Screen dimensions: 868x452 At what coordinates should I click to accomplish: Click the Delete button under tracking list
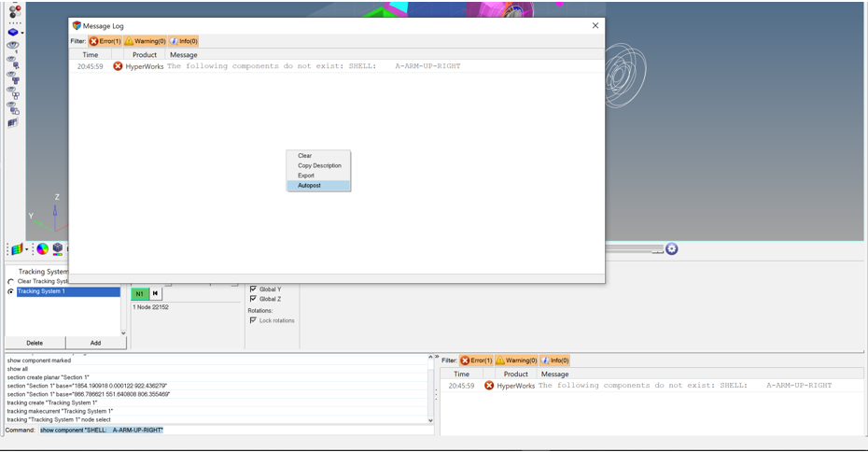click(x=35, y=343)
